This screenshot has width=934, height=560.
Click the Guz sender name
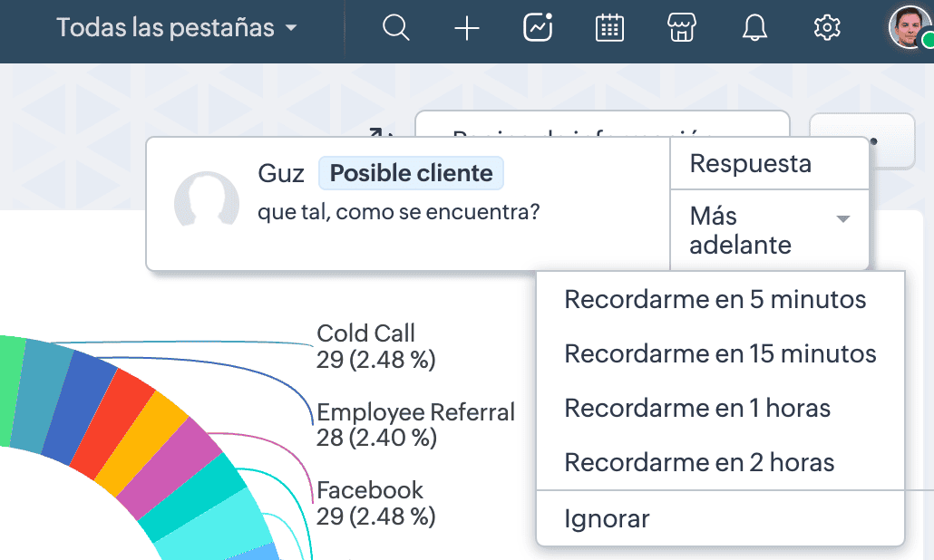(x=280, y=173)
